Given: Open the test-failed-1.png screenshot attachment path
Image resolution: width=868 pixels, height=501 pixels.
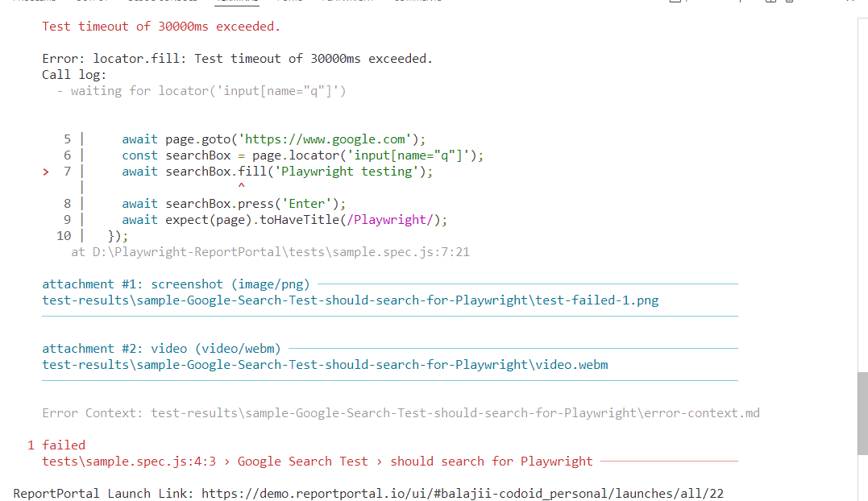Looking at the screenshot, I should point(351,300).
